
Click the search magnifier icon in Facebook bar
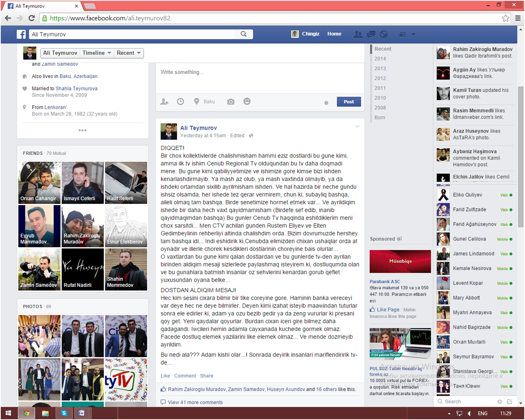coord(243,34)
